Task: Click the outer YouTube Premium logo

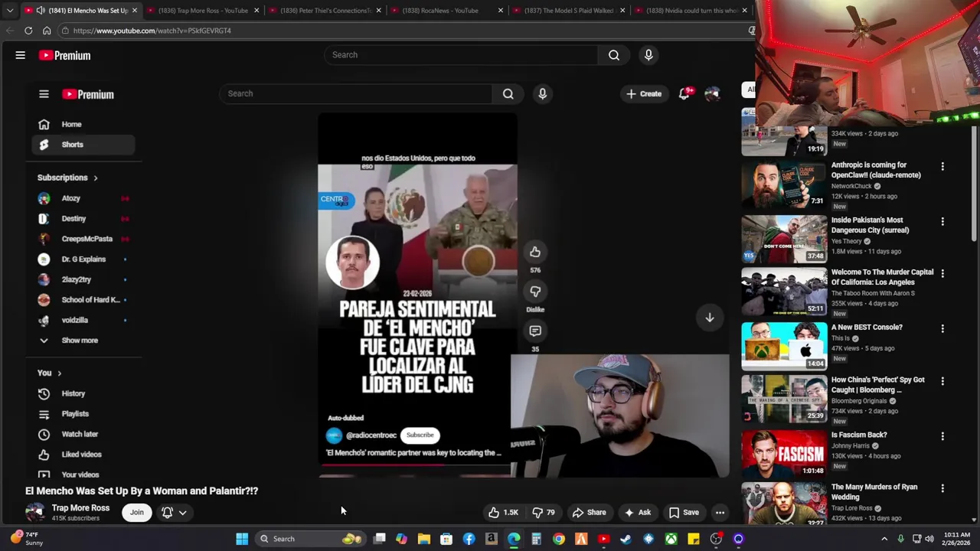Action: 65,55
